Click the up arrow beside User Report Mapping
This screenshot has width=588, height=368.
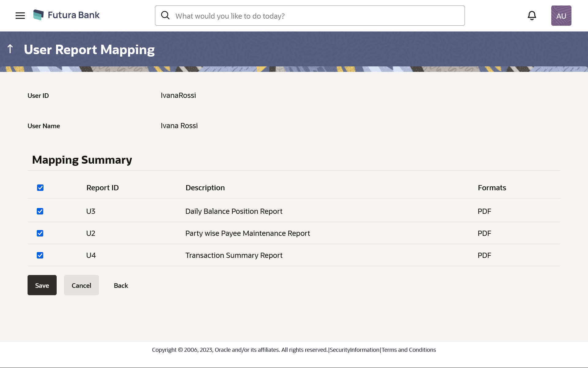pos(10,49)
